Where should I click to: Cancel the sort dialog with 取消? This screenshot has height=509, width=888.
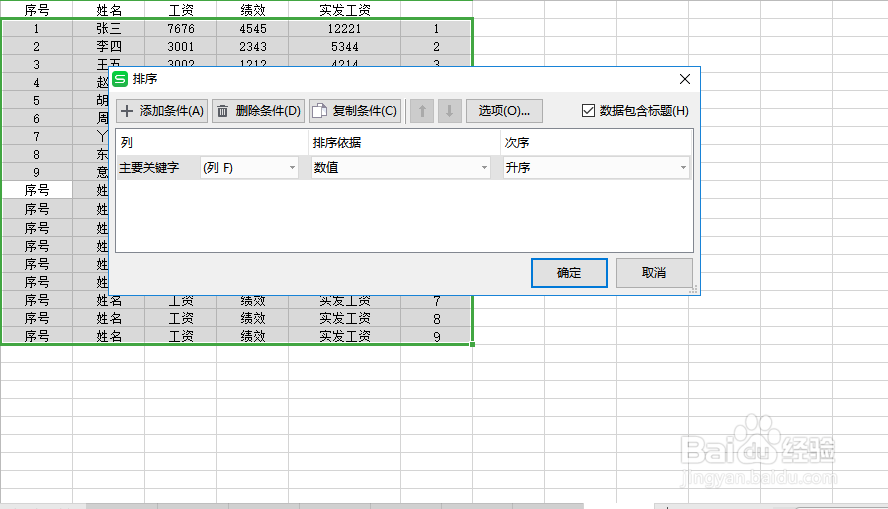pyautogui.click(x=654, y=273)
